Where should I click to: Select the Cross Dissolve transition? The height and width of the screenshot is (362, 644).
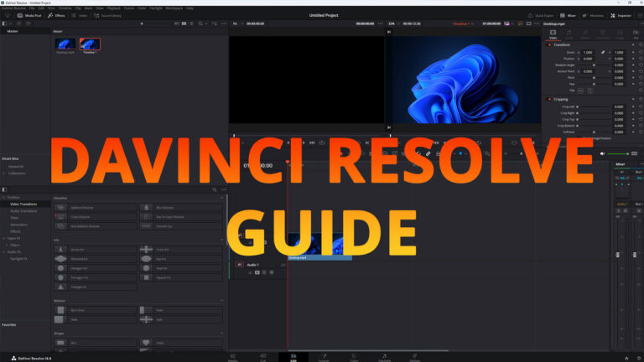(x=96, y=217)
